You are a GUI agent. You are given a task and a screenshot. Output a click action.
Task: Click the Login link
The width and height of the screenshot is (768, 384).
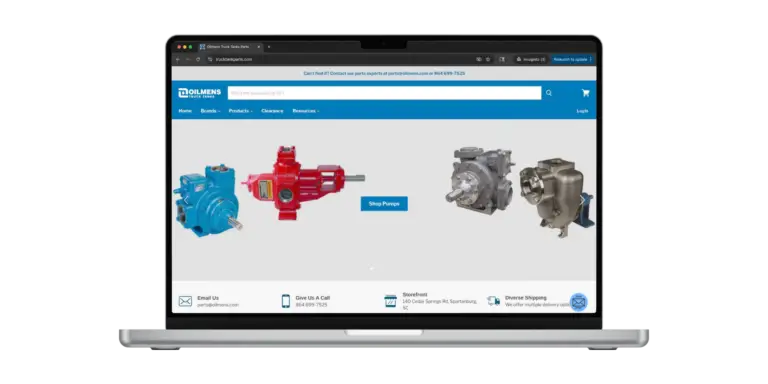coord(582,111)
